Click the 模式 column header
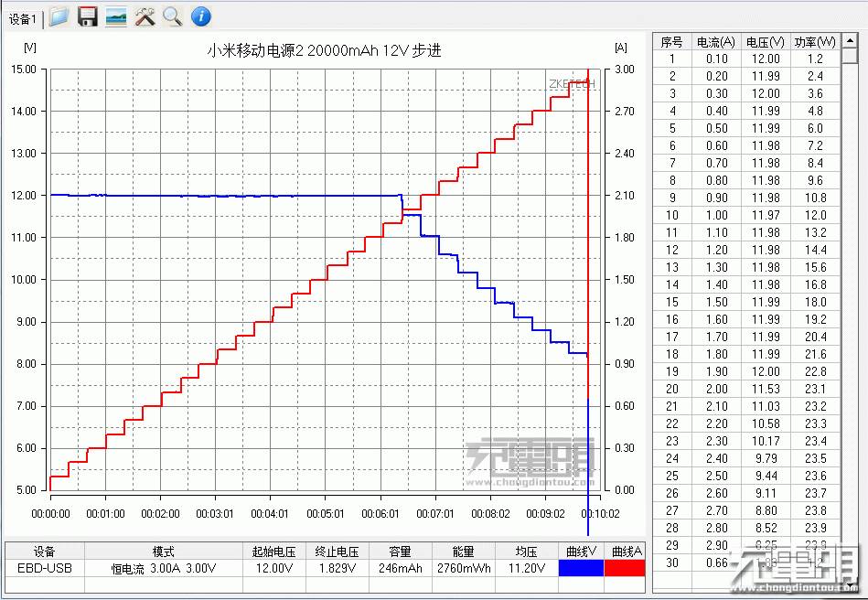Image resolution: width=868 pixels, height=600 pixels. [x=164, y=552]
